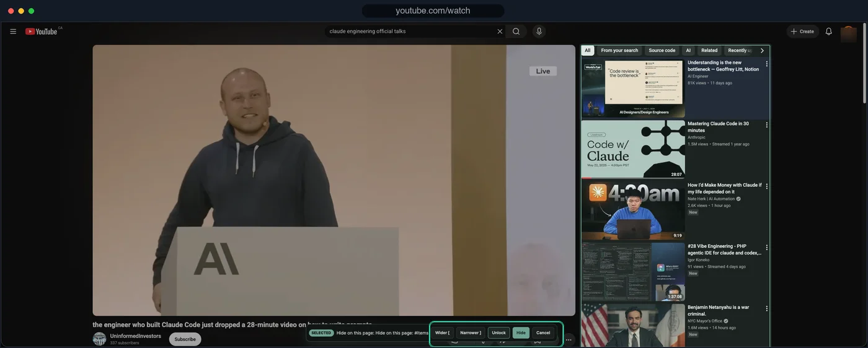The height and width of the screenshot is (348, 868).
Task: Open the 4:00am video thumbnail
Action: [x=633, y=211]
